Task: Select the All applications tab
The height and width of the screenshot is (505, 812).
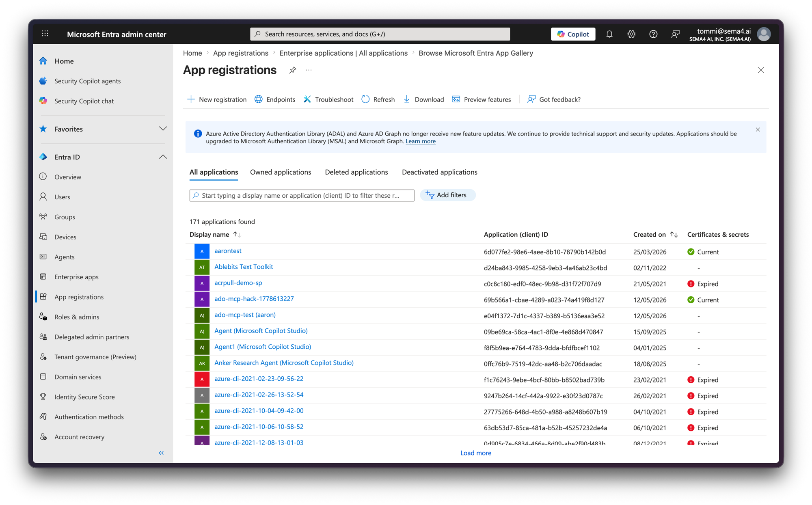Action: [x=214, y=172]
